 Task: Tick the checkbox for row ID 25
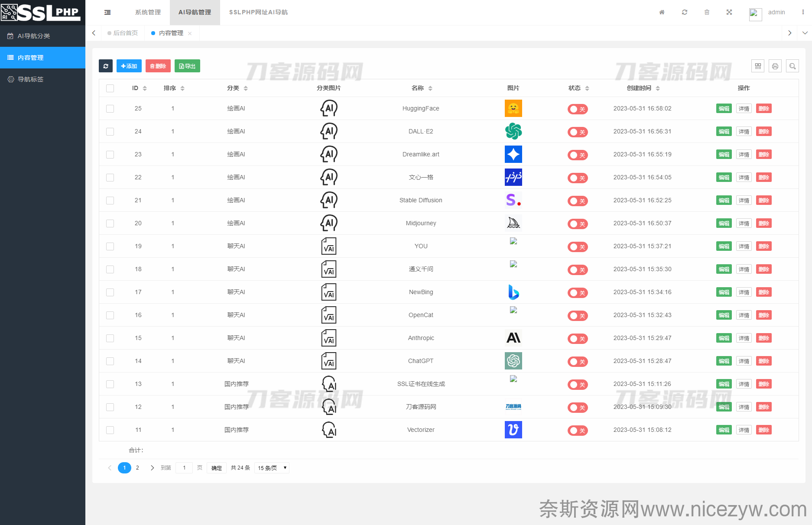click(x=110, y=109)
